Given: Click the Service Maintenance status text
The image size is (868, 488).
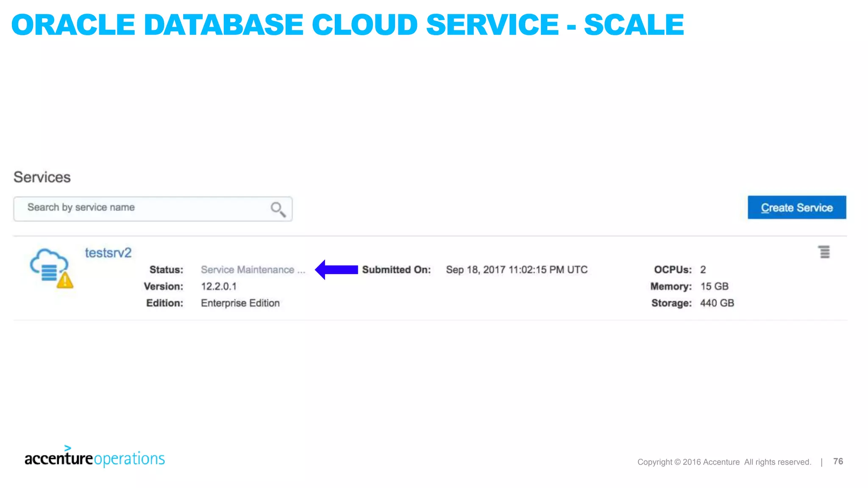Looking at the screenshot, I should point(253,270).
